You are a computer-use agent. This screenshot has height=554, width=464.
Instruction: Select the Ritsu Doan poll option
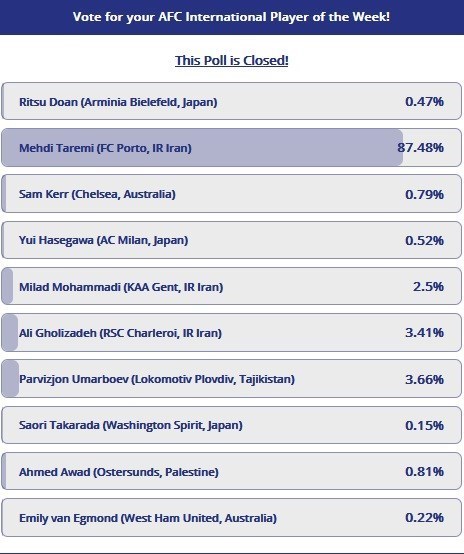point(231,101)
